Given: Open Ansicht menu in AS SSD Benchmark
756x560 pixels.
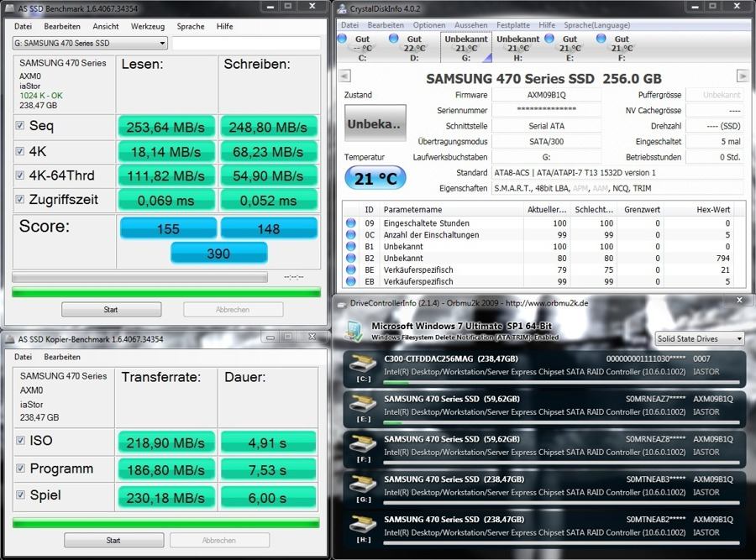Looking at the screenshot, I should (106, 27).
